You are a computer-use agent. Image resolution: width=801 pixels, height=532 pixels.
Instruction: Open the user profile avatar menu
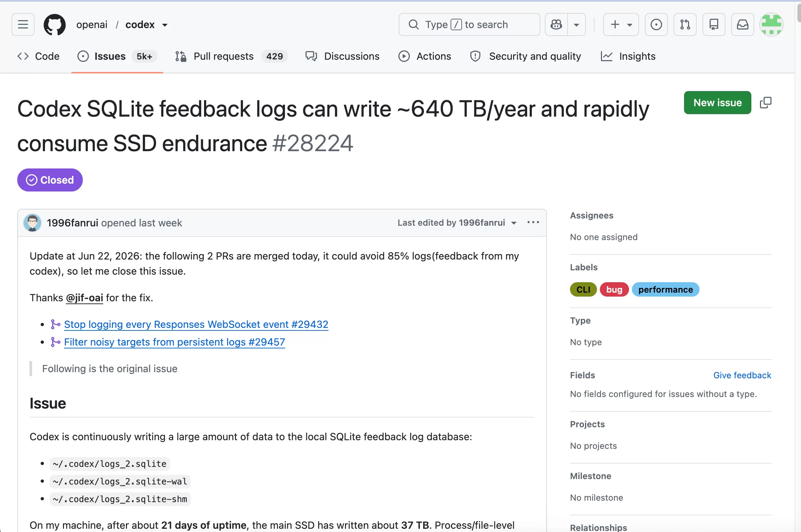click(x=771, y=24)
